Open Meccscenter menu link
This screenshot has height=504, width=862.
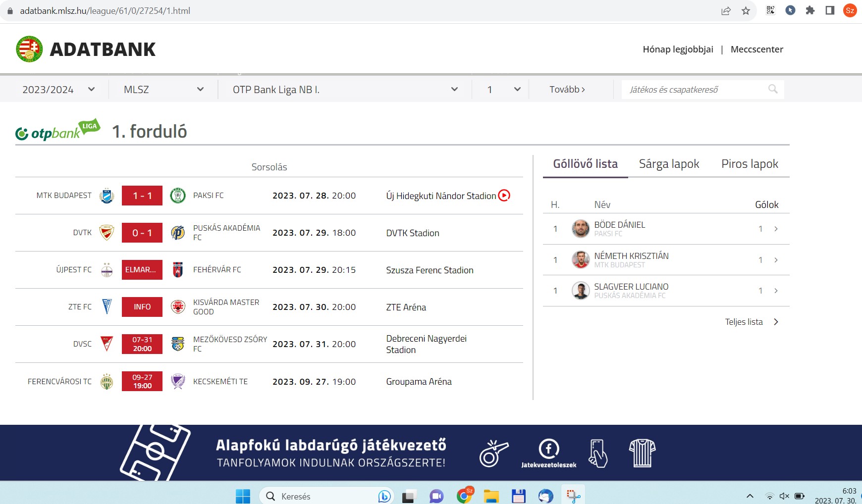(x=757, y=49)
